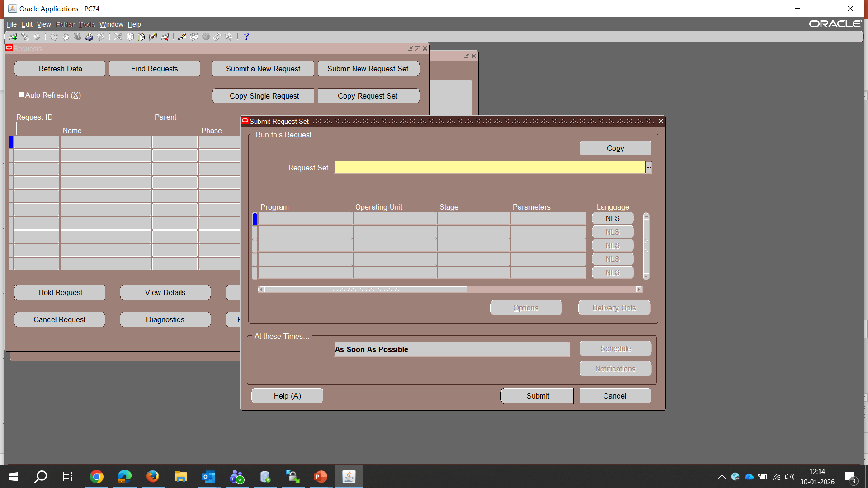Click the Find Requests button
This screenshot has height=488, width=868.
(155, 69)
